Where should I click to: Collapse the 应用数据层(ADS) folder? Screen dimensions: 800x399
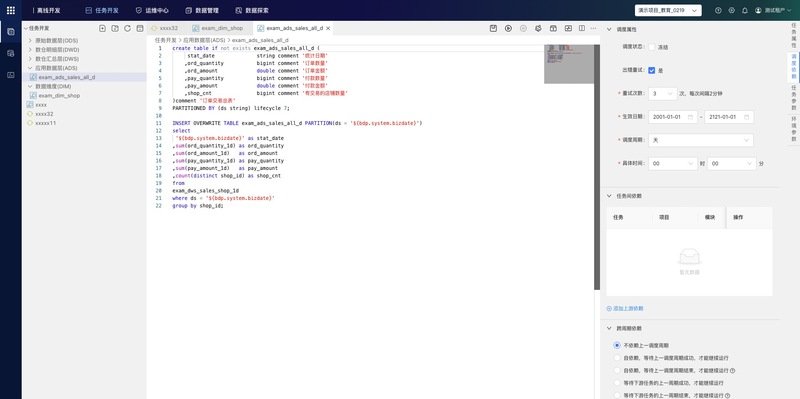30,68
